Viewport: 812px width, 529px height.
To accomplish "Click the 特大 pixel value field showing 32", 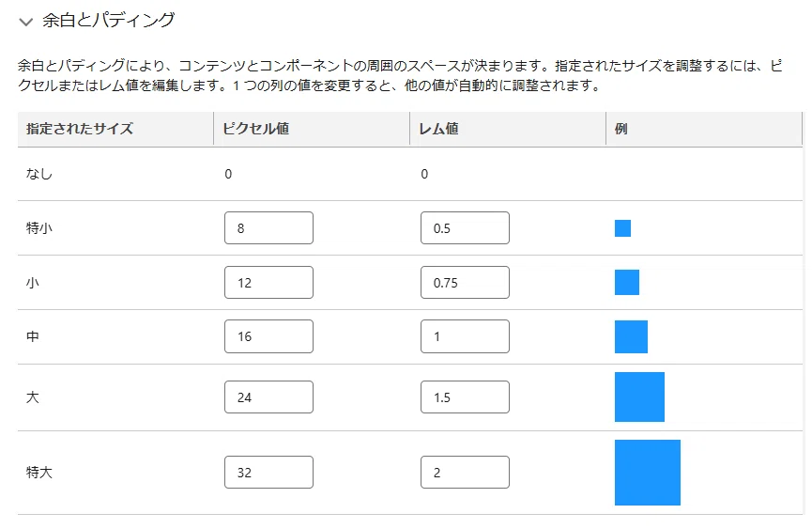I will tap(268, 472).
